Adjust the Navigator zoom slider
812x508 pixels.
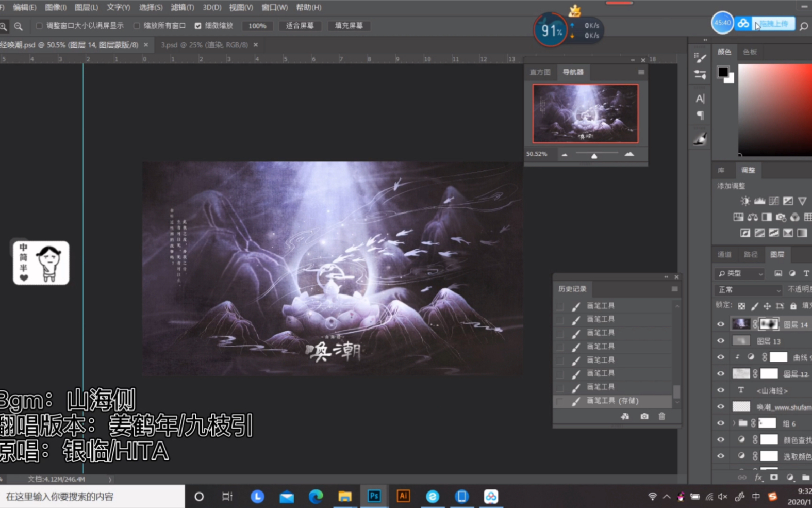594,155
